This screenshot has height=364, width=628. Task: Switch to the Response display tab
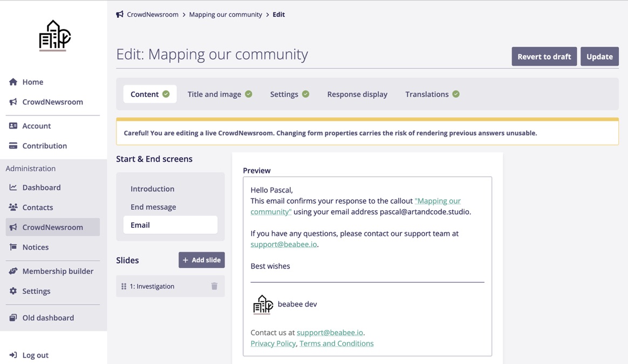click(x=357, y=94)
